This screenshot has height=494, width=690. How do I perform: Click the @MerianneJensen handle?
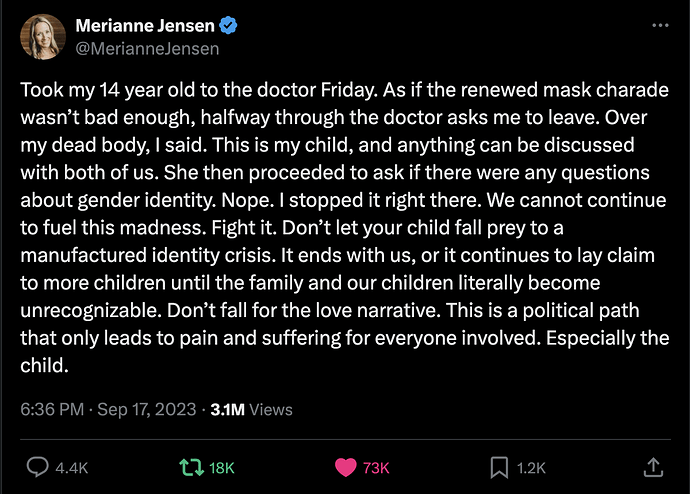point(147,47)
